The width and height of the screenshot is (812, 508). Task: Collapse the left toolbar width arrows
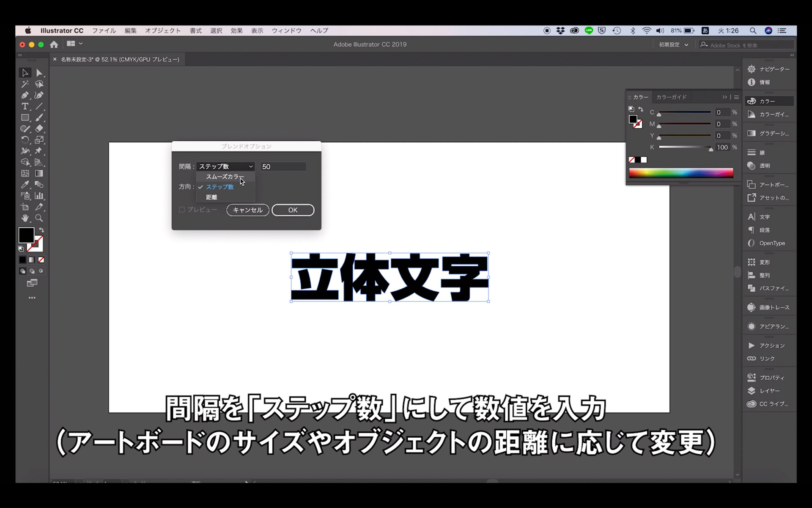[20, 55]
